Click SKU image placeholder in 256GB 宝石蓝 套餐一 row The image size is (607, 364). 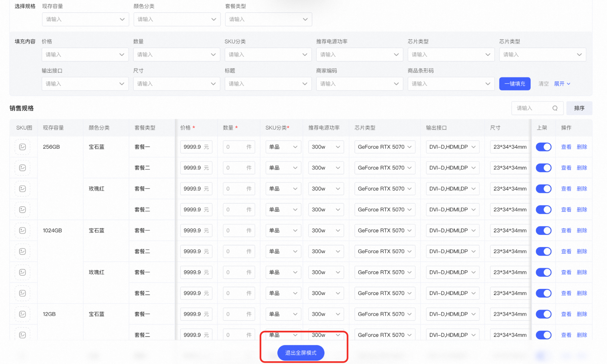click(x=22, y=147)
